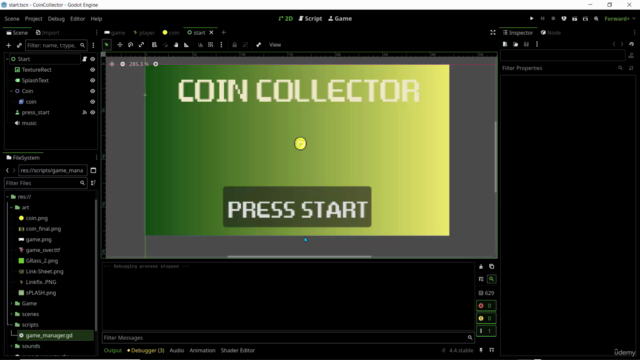Image resolution: width=640 pixels, height=360 pixels.
Task: Open the Debug menu
Action: point(56,19)
